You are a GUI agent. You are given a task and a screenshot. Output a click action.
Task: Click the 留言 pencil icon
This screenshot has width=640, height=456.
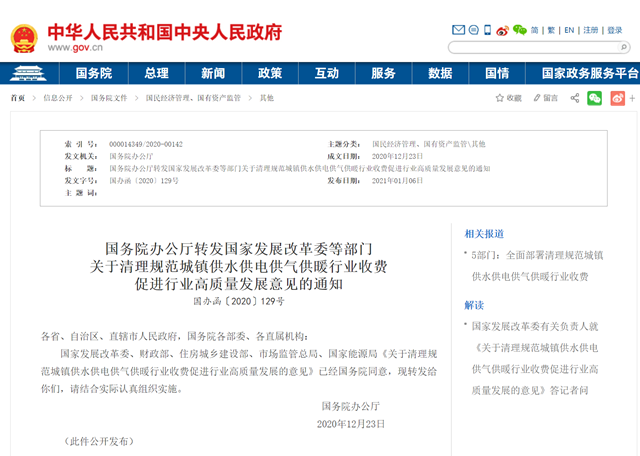coord(538,98)
